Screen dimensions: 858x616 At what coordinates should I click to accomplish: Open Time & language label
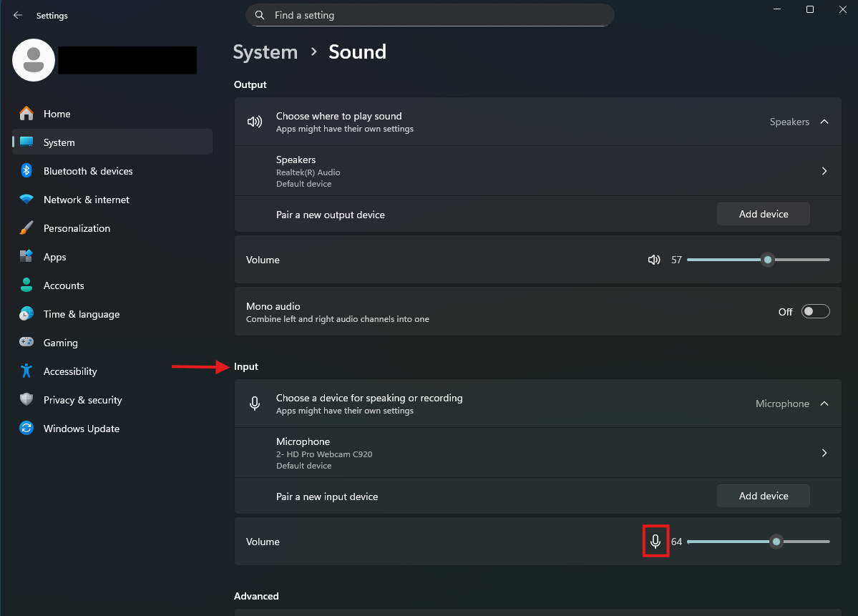click(82, 314)
